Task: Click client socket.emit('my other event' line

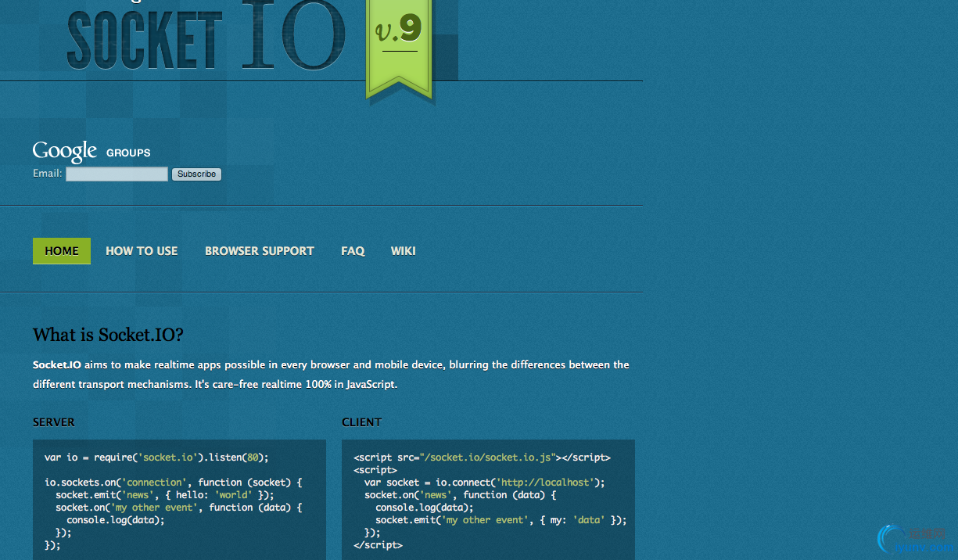Action: click(501, 520)
